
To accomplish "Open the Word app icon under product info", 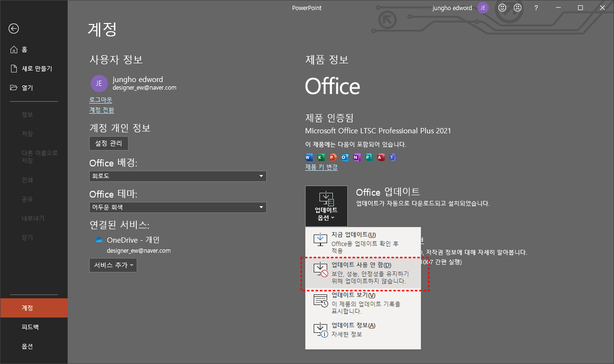I will coord(309,157).
